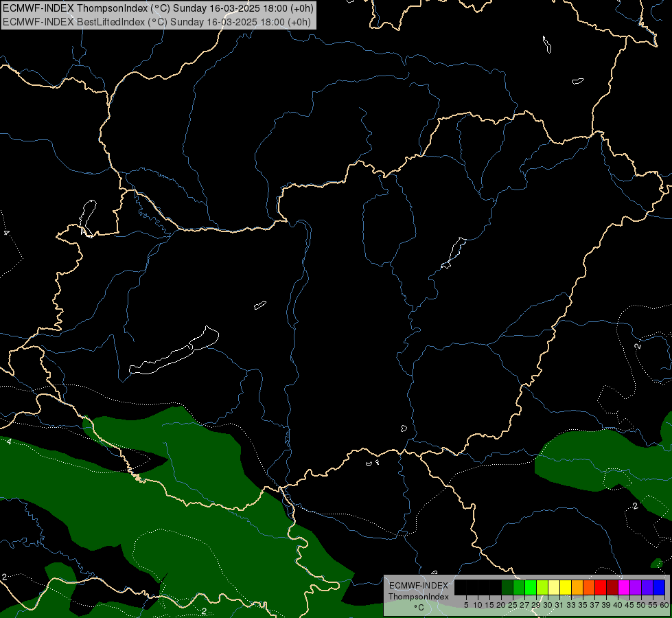The height and width of the screenshot is (618, 672).
Task: Click the orange-red 35–37 legend swatch
Action: coord(589,587)
